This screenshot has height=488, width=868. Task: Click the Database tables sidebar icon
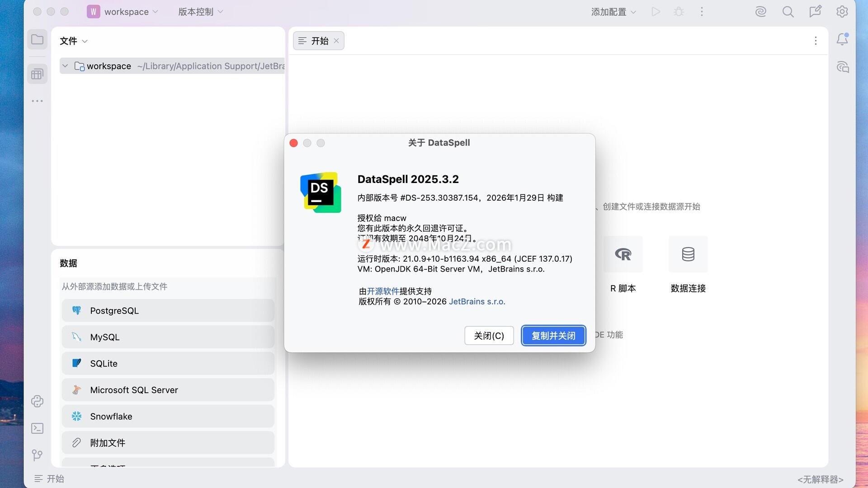pos(37,74)
